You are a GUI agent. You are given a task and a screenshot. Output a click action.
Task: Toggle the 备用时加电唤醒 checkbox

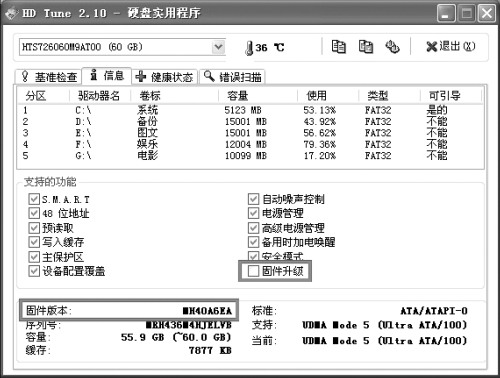[x=253, y=242]
